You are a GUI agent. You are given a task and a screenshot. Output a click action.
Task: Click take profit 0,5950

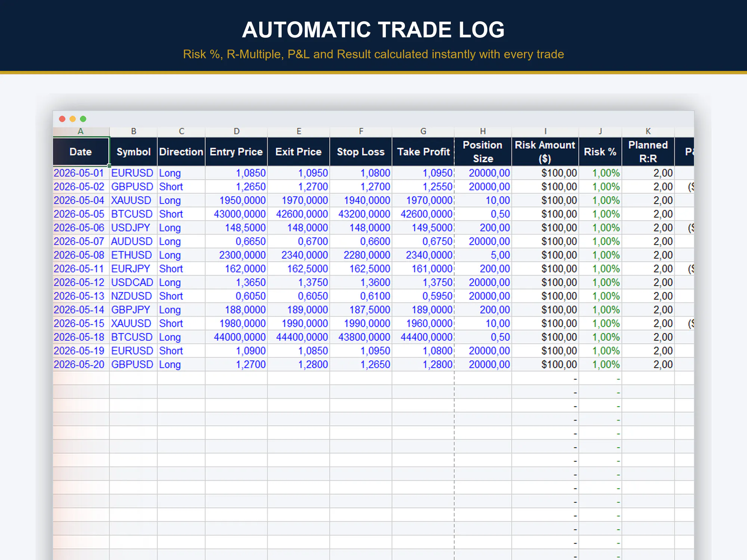point(423,296)
